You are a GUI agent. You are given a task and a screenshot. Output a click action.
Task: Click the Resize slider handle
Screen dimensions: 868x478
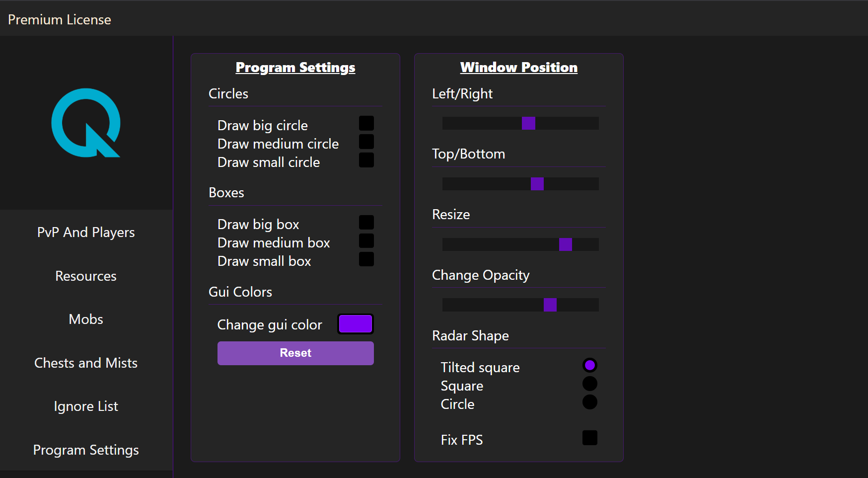point(566,244)
